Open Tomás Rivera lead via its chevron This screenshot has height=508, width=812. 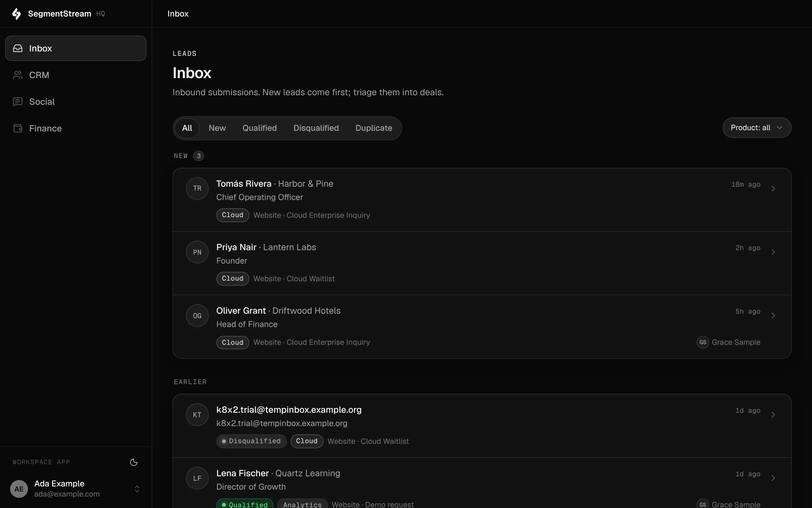[x=773, y=189]
